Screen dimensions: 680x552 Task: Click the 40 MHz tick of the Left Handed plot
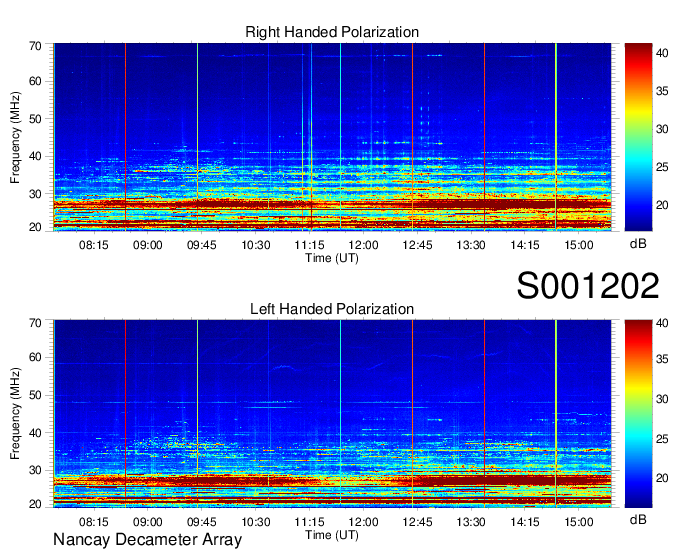point(35,433)
